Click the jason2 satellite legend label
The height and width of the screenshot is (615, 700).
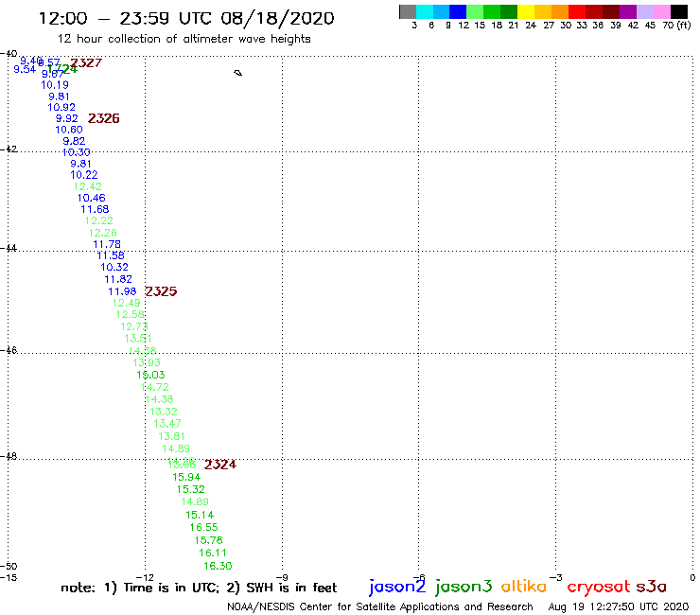(397, 587)
